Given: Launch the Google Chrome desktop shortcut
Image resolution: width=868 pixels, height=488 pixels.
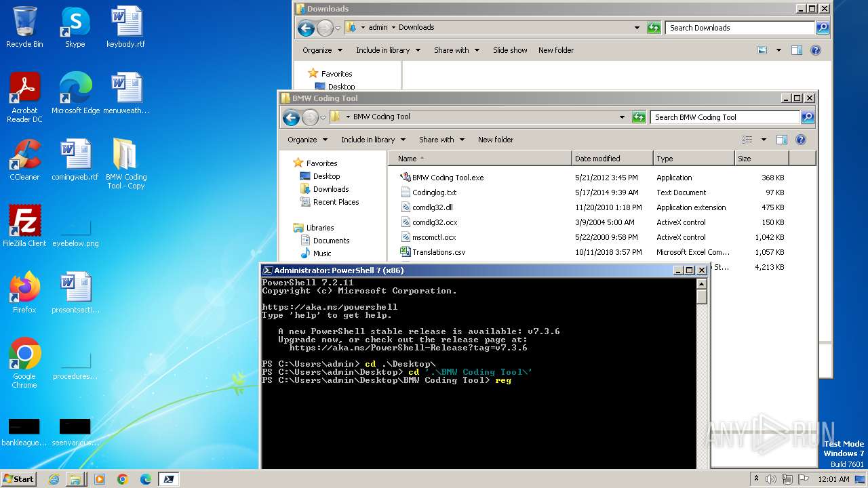Looking at the screenshot, I should [24, 363].
